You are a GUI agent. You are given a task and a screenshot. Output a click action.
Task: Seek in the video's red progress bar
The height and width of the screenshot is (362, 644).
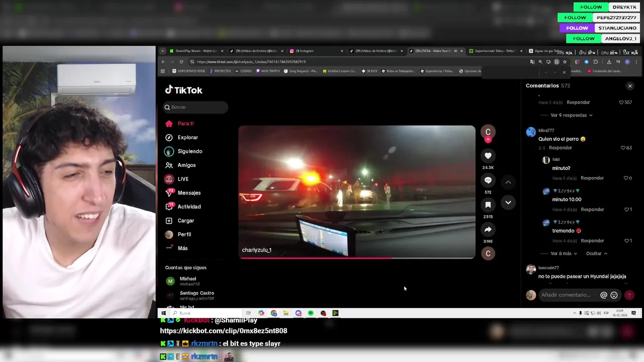(357, 258)
